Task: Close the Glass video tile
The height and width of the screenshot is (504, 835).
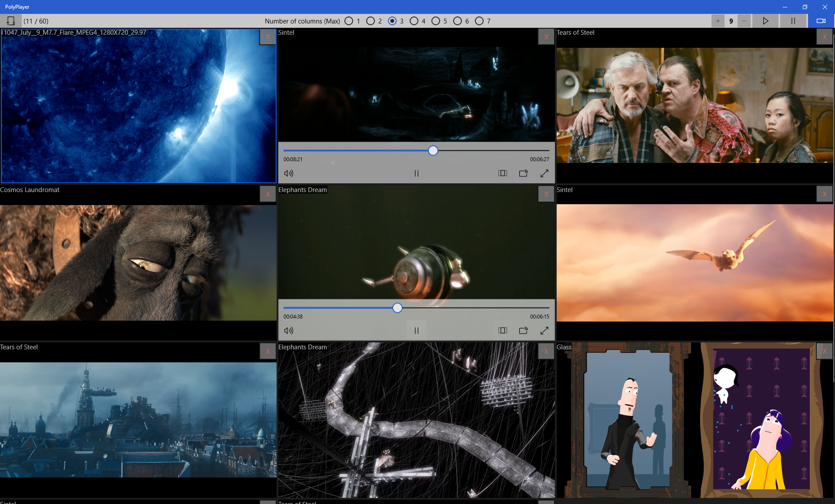Action: coord(825,351)
